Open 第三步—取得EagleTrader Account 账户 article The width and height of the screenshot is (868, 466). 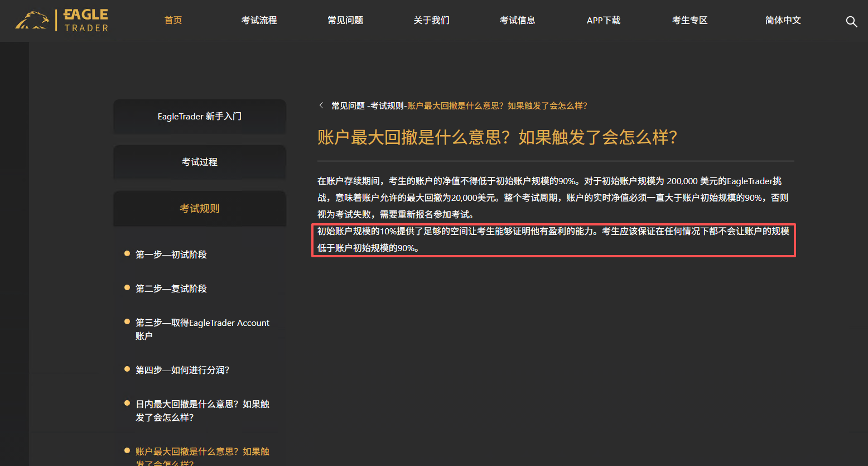202,329
